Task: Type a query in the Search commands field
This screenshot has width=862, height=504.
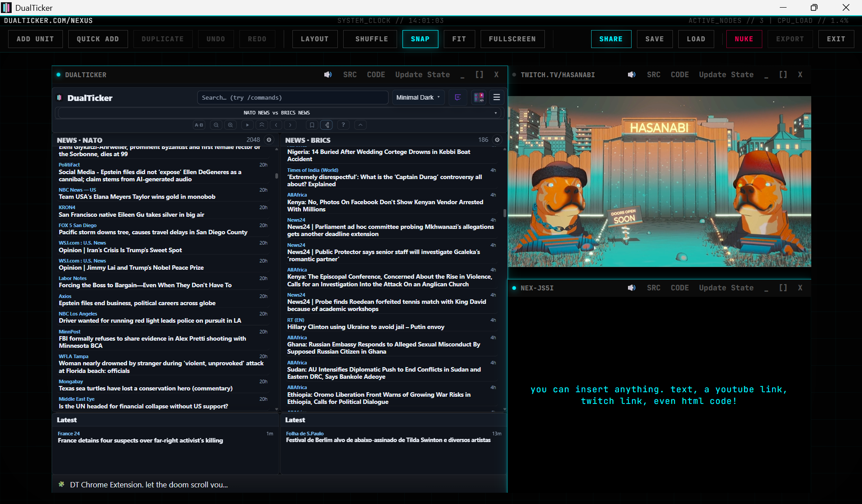Action: [x=292, y=97]
